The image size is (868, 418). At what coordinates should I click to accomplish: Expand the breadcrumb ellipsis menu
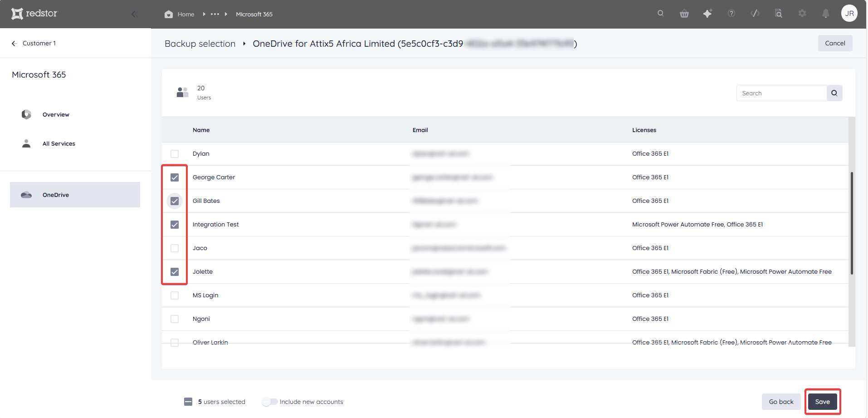click(215, 14)
